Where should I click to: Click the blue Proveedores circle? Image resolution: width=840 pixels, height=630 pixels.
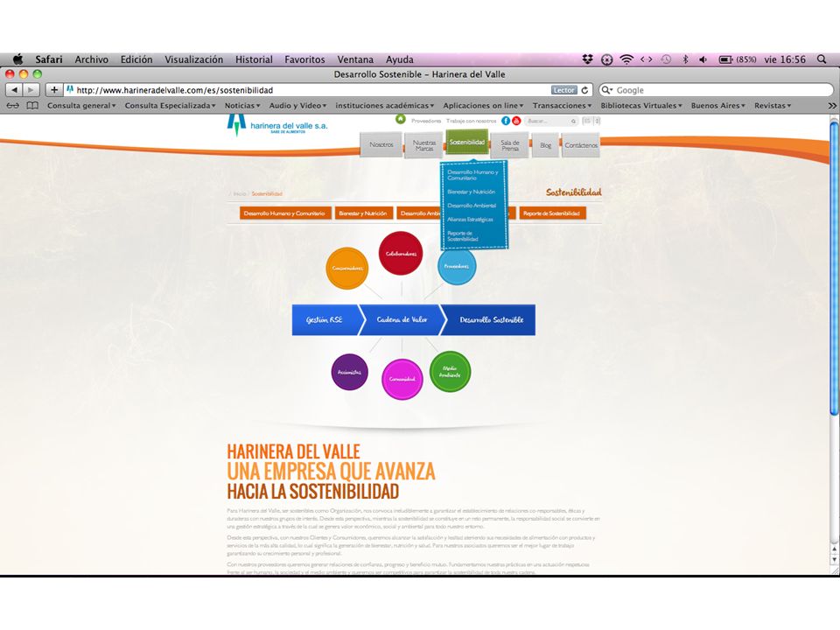457,266
